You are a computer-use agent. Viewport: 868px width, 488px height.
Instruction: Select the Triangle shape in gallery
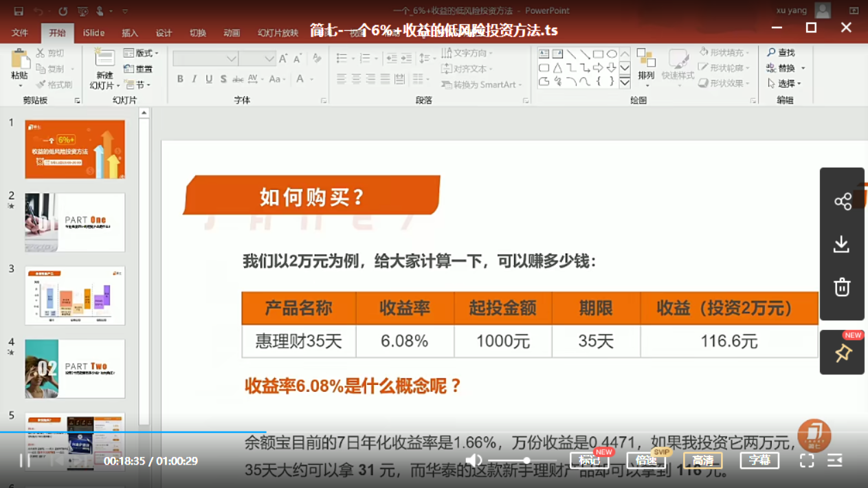tap(557, 68)
